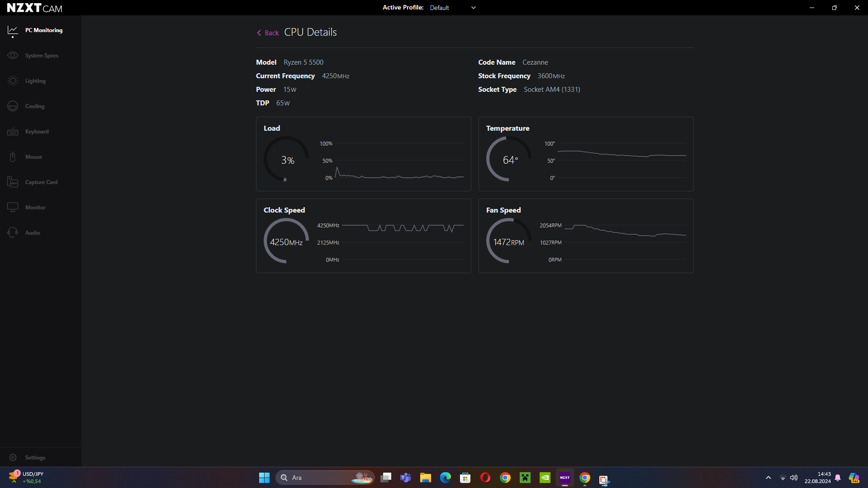The height and width of the screenshot is (488, 868).
Task: Launch Microsoft Edge from the taskbar
Action: (x=446, y=478)
